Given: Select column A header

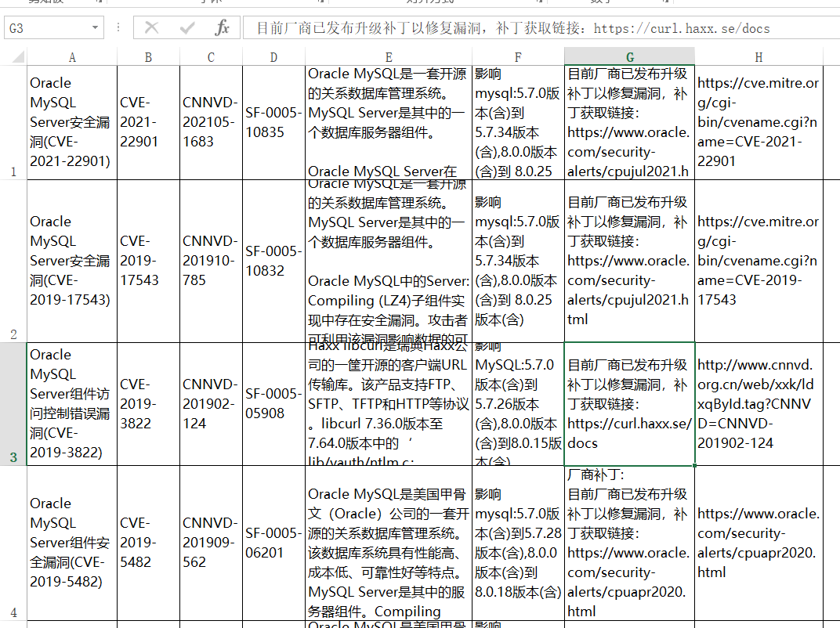Looking at the screenshot, I should tap(72, 56).
